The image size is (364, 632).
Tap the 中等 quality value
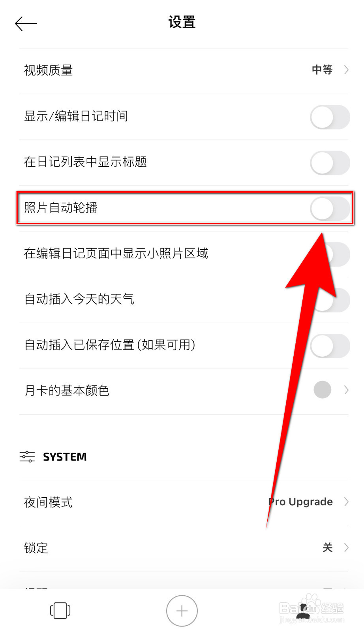pyautogui.click(x=322, y=70)
